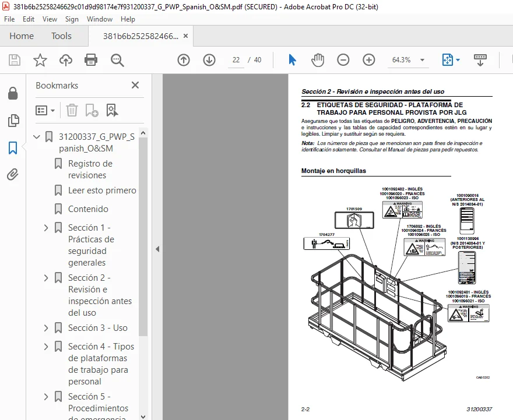Open the fit page options arrow

[x=458, y=60]
